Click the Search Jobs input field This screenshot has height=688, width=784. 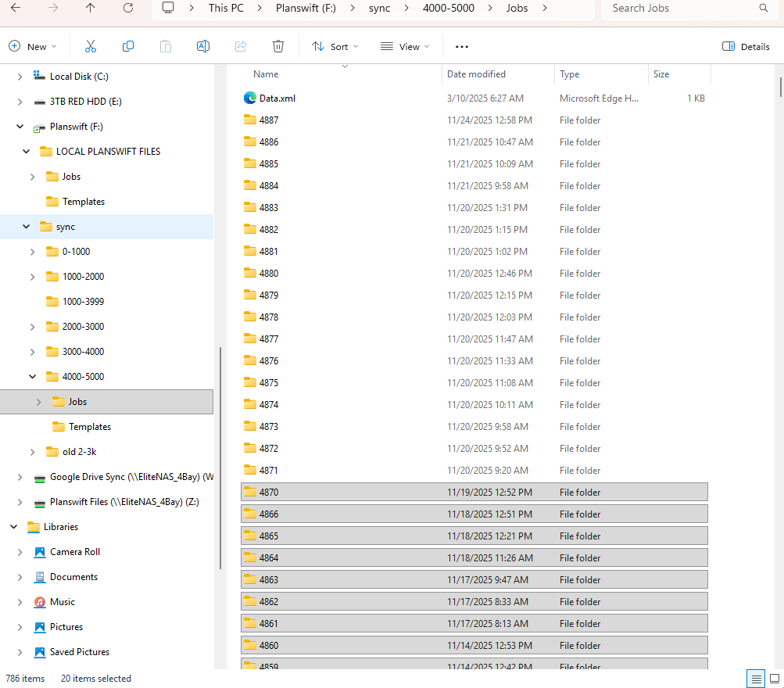pyautogui.click(x=680, y=8)
